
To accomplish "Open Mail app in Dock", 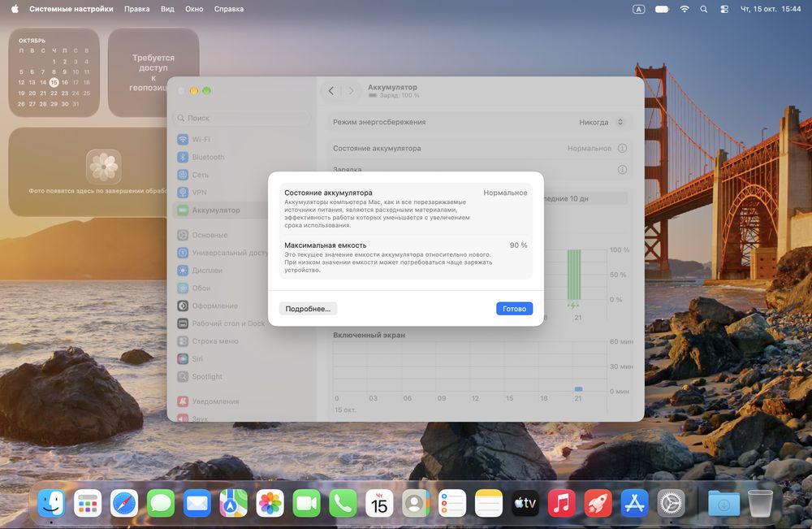I will click(197, 503).
